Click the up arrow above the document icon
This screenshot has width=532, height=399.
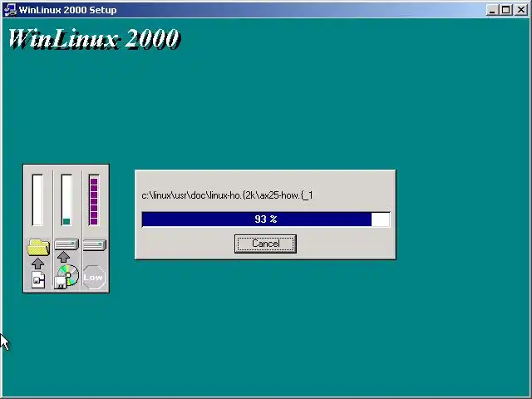pyautogui.click(x=37, y=264)
